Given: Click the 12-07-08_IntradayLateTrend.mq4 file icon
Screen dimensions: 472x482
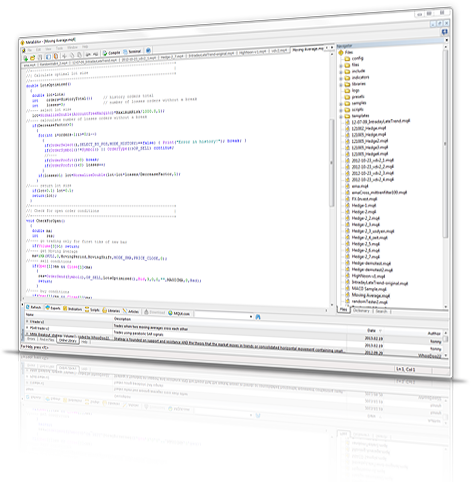Looking at the screenshot, I should (x=347, y=122).
